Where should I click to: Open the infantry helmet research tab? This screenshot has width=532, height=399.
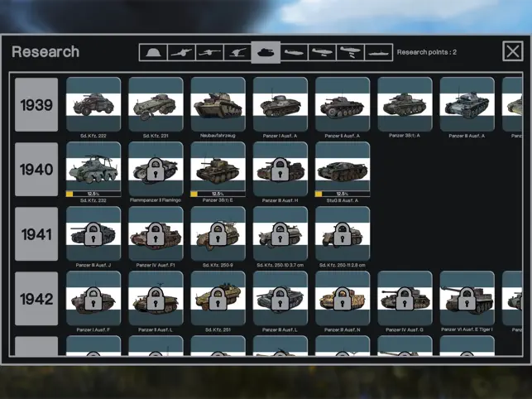(153, 53)
